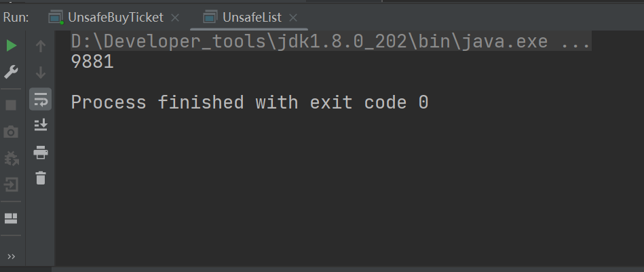Open the layout icon above the chevrons
Image resolution: width=644 pixels, height=272 pixels.
click(x=12, y=218)
